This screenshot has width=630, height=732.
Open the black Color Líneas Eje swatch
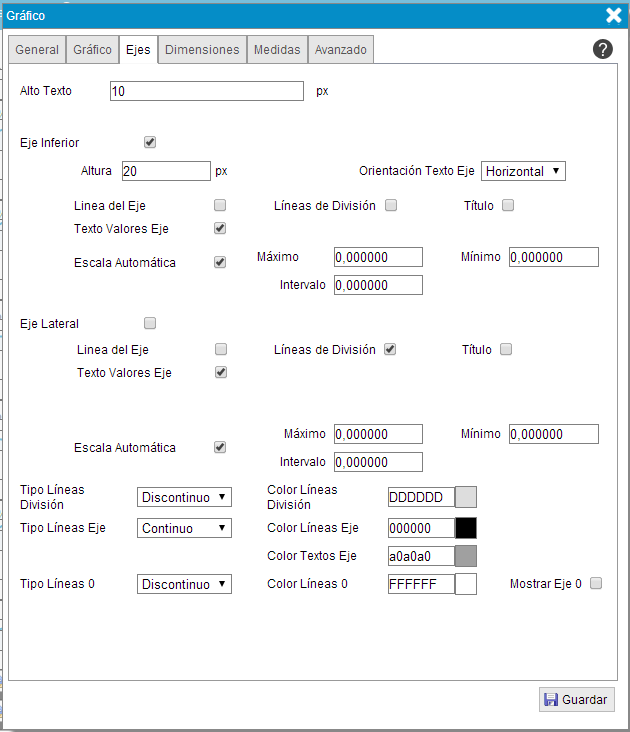pyautogui.click(x=466, y=528)
